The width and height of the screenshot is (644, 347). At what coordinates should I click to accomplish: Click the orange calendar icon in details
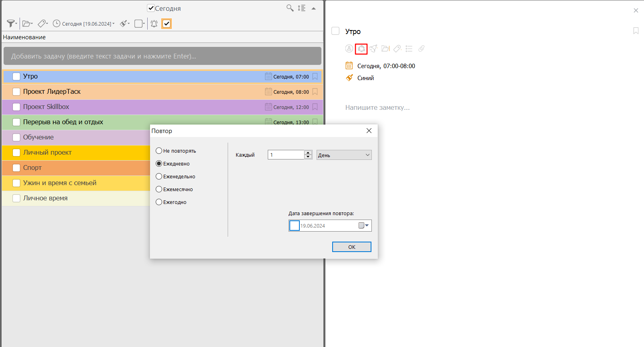pyautogui.click(x=349, y=66)
